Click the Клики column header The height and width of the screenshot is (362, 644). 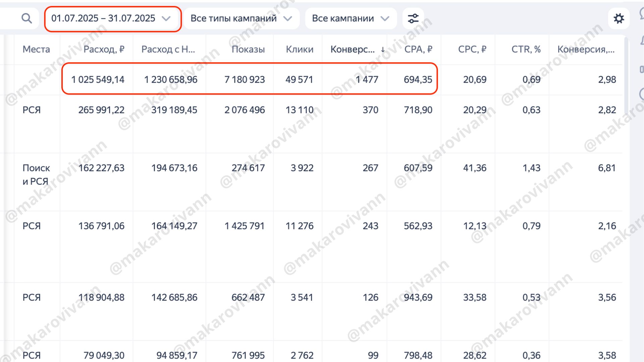point(299,49)
